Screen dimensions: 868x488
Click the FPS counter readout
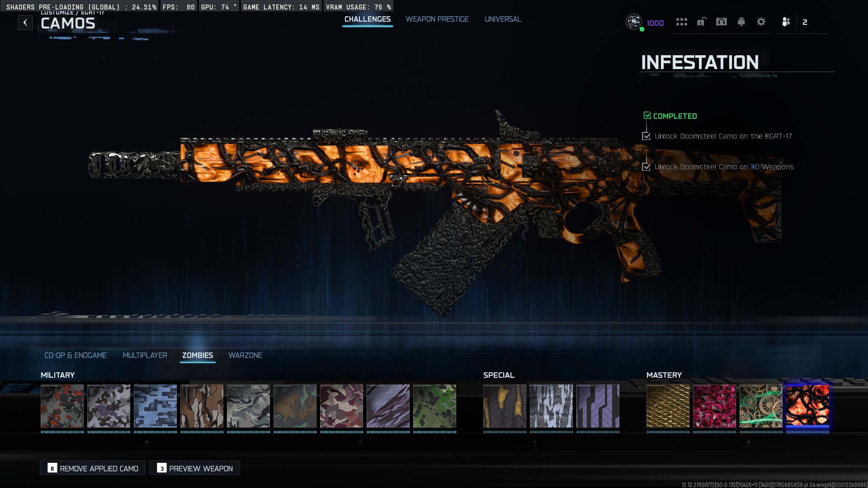coord(179,7)
